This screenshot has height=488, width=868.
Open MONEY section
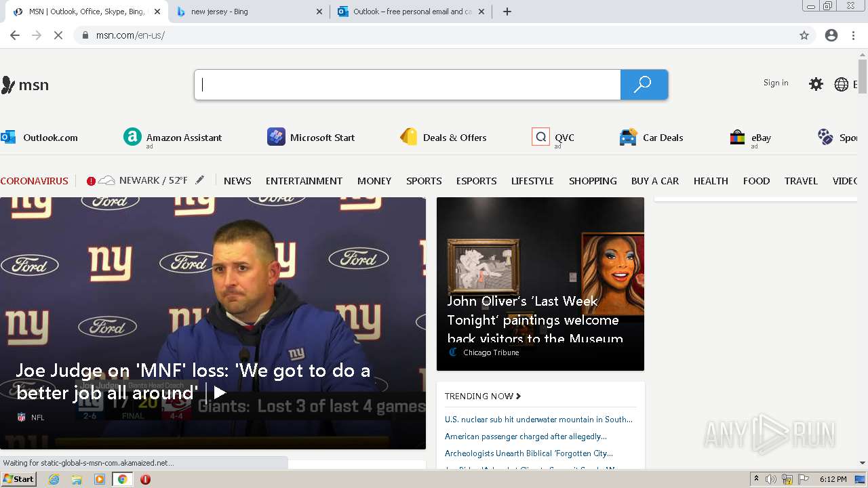[x=374, y=181]
